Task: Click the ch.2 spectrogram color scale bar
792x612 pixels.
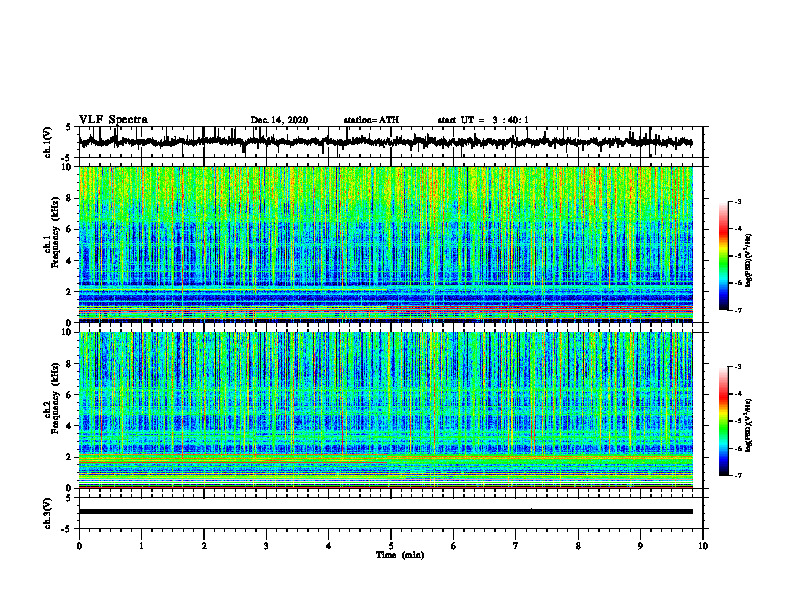Action: tap(723, 421)
